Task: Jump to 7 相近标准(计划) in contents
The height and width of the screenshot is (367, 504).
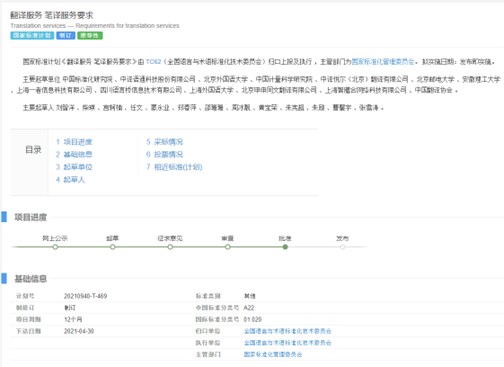Action: coord(174,167)
